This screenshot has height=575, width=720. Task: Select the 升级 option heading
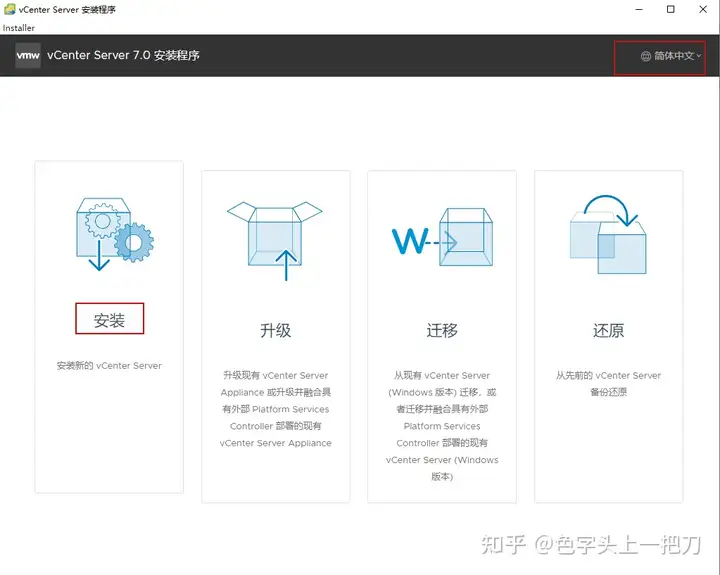click(x=276, y=330)
